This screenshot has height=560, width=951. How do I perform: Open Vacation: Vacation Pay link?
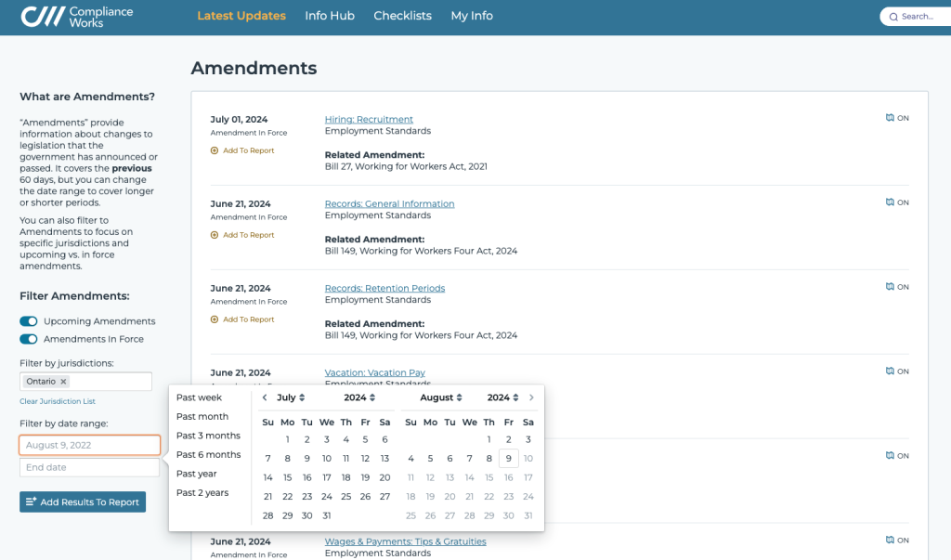click(x=375, y=372)
